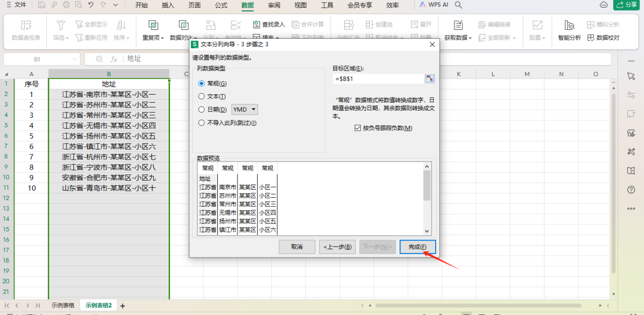The height and width of the screenshot is (315, 644).
Task: Switch to the Review (审阅) tab
Action: 274,5
